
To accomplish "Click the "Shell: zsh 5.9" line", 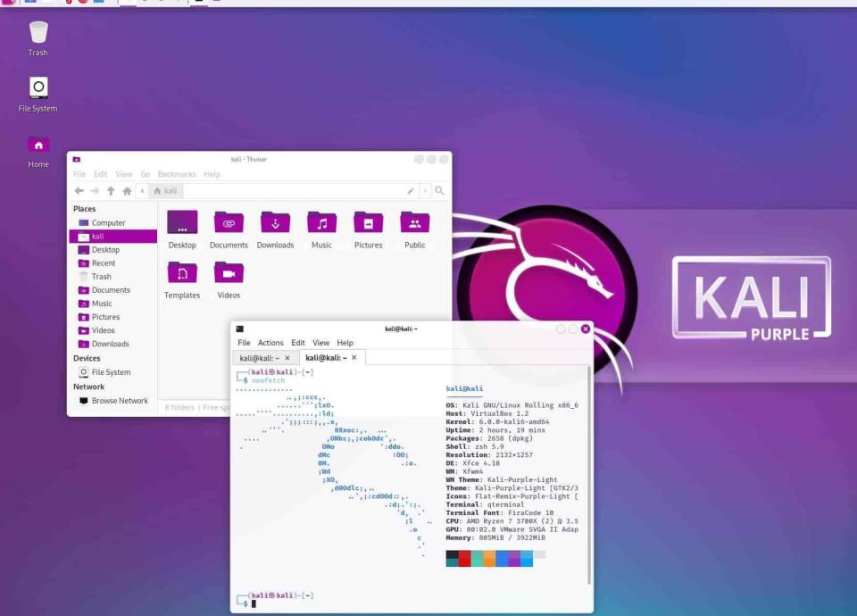I will coord(475,446).
